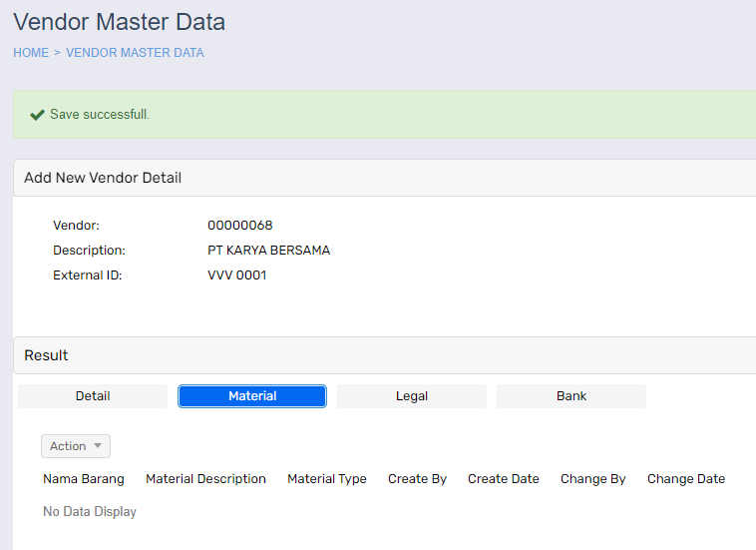756x550 pixels.
Task: Click vendor number 00000068
Action: coord(240,226)
